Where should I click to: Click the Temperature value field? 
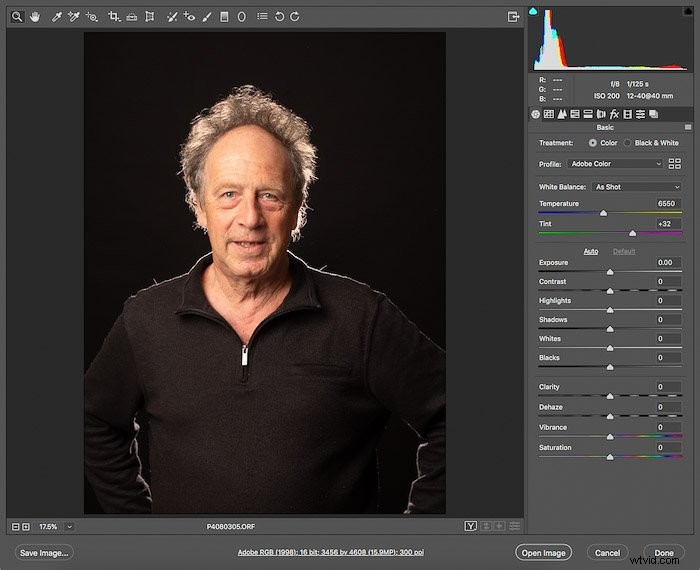point(668,204)
